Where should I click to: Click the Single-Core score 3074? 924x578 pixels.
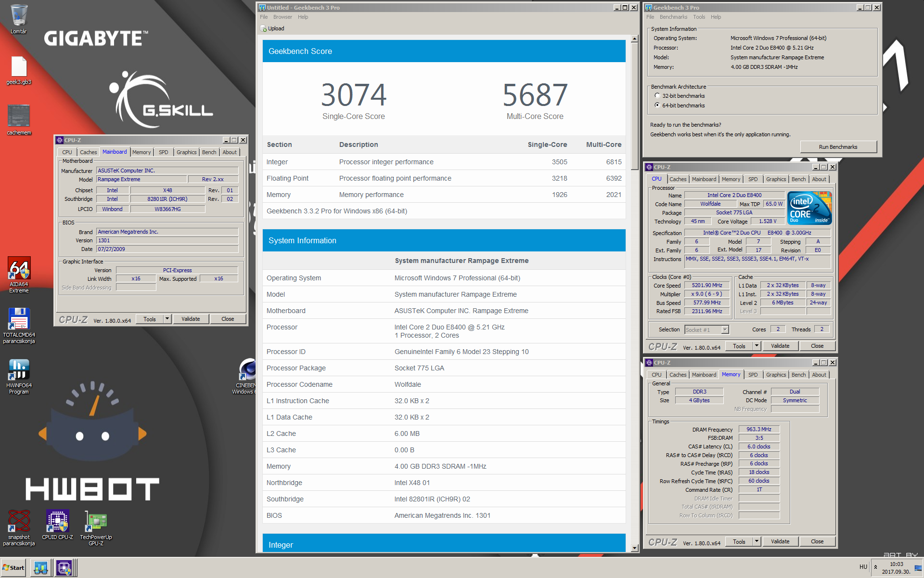click(354, 95)
